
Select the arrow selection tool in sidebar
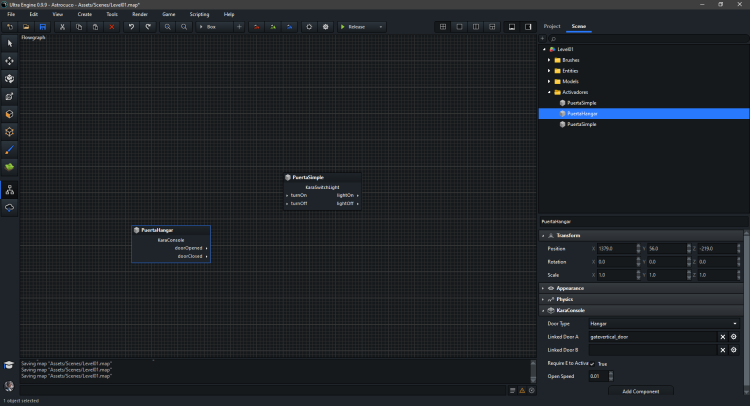10,43
